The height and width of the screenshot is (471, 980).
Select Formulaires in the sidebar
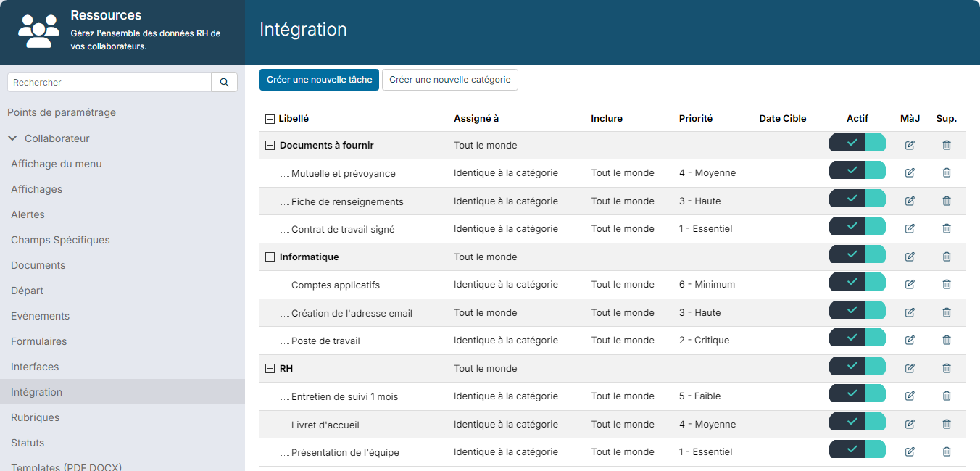(x=39, y=341)
